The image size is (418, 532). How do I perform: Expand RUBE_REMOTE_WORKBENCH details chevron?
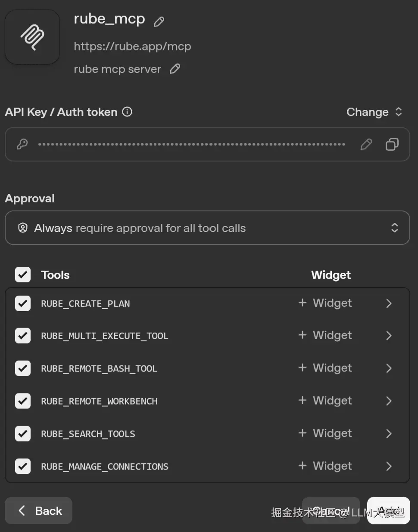point(389,401)
